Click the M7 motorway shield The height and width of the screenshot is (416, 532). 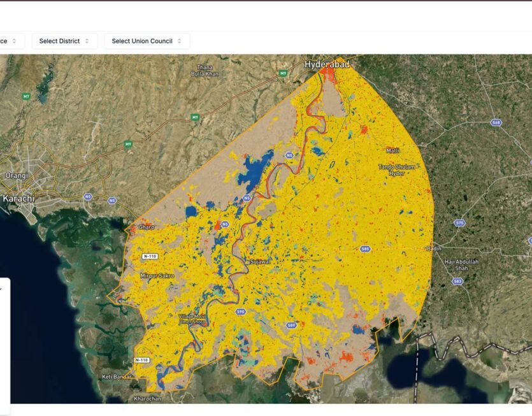click(x=26, y=96)
